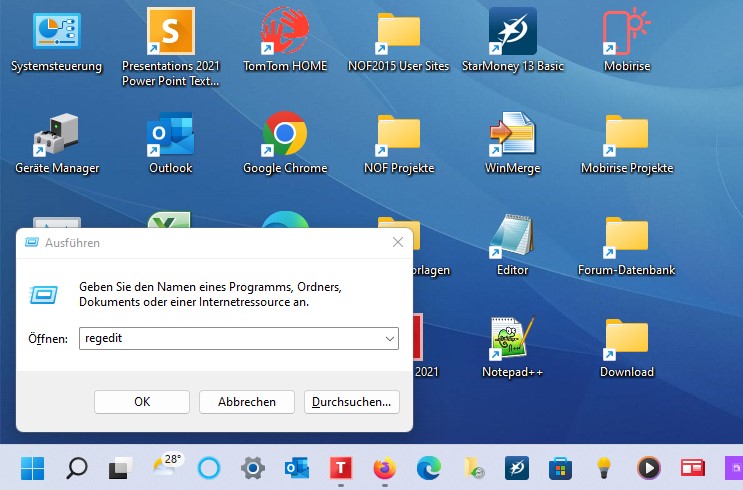
Task: Expand the Öffnen dropdown history arrow
Action: tap(389, 339)
